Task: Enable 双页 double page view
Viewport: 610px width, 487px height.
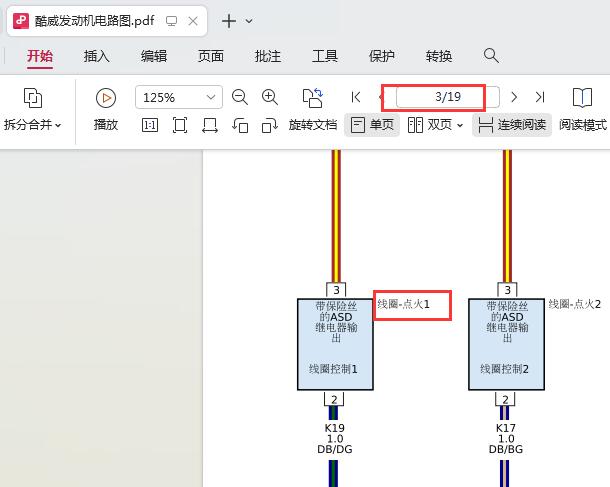Action: [x=430, y=125]
